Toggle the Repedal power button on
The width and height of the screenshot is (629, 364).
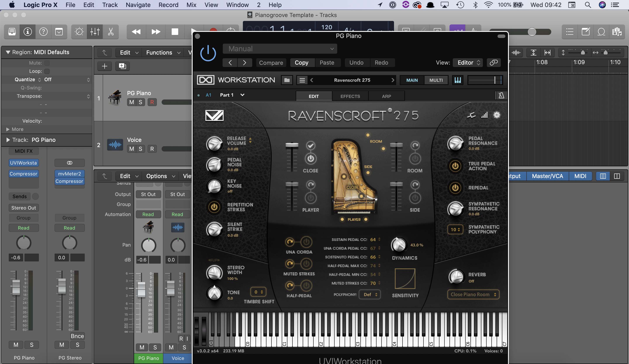(454, 187)
